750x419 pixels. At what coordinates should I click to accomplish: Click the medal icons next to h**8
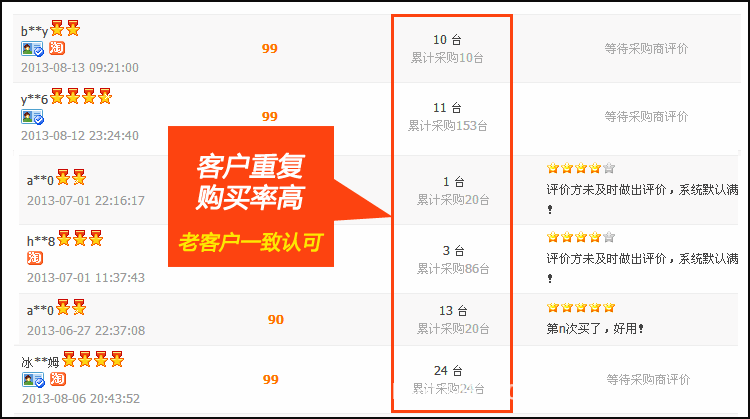(x=80, y=238)
